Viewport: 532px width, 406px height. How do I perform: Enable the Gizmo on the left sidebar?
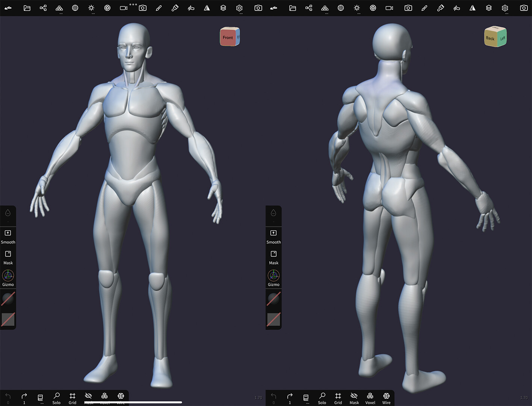(8, 278)
